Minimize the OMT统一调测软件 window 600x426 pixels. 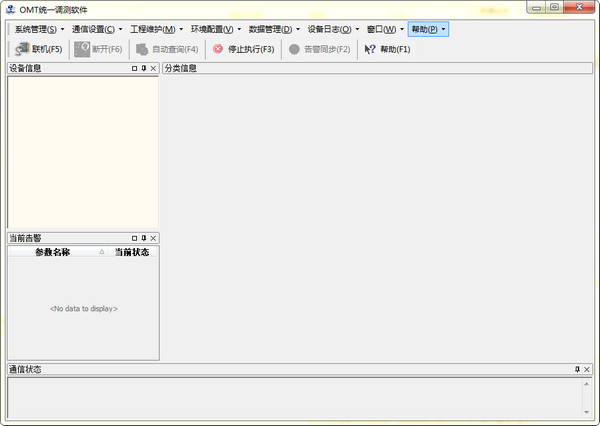[x=536, y=8]
